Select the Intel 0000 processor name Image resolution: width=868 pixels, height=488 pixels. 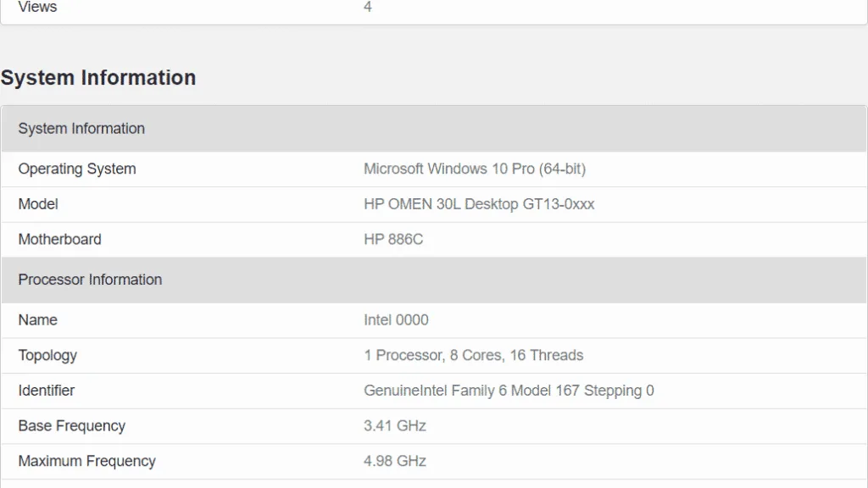pos(396,320)
